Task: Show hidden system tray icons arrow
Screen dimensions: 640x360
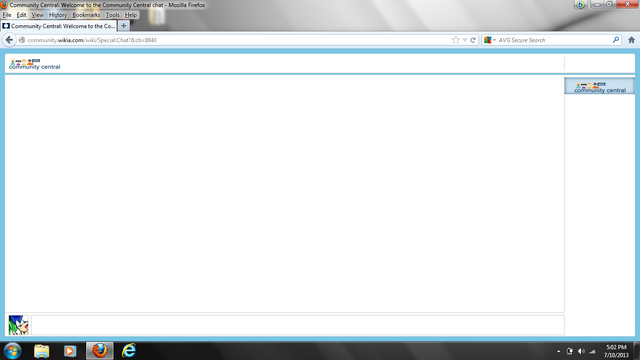Action: pos(558,351)
